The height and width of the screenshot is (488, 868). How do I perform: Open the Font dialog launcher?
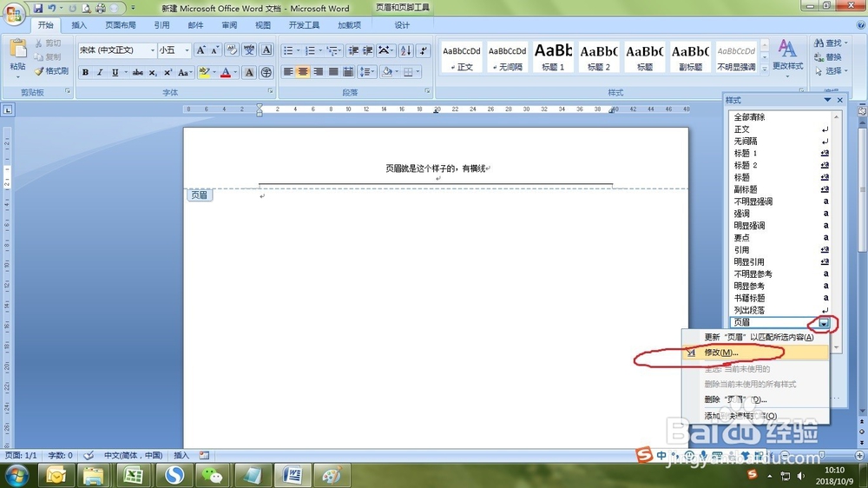click(x=270, y=91)
